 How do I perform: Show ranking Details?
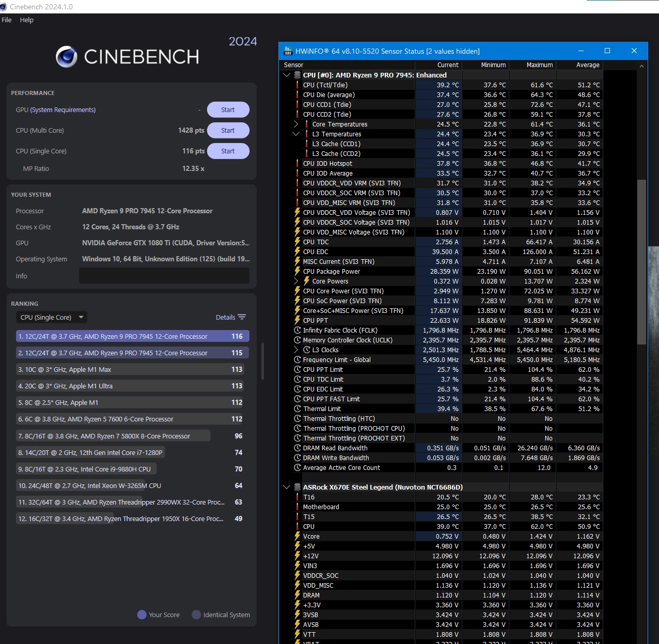[x=231, y=318]
